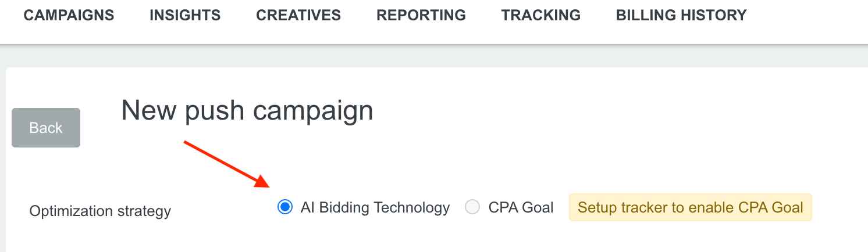Select the AI Bidding Technology radio button
Image resolution: width=868 pixels, height=252 pixels.
pos(284,207)
